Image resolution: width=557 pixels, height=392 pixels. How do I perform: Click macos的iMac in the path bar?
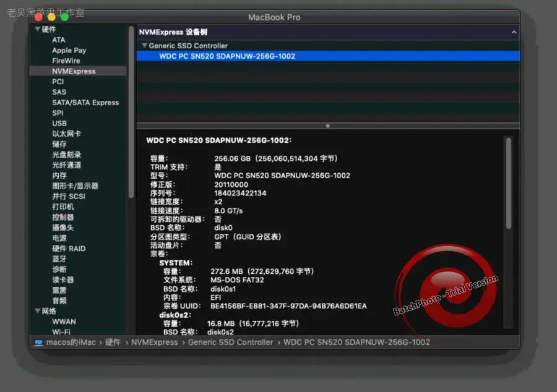click(x=71, y=343)
